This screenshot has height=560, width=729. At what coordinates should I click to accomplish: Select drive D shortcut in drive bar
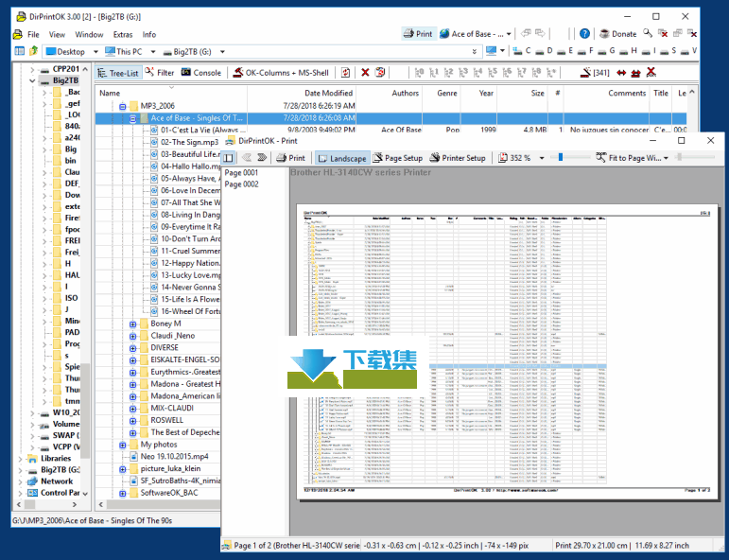click(544, 51)
